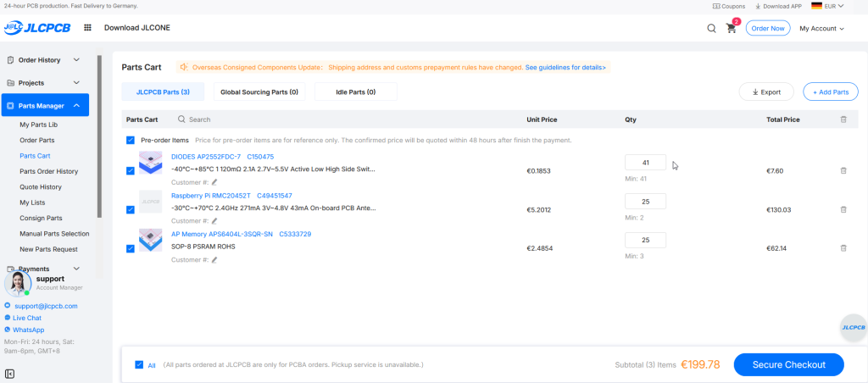Collapse the Parts Manager menu chevron
868x383 pixels.
point(76,106)
